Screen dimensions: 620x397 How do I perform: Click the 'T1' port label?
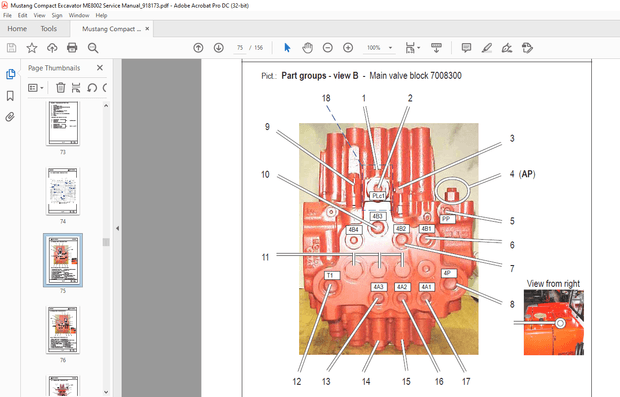[331, 275]
